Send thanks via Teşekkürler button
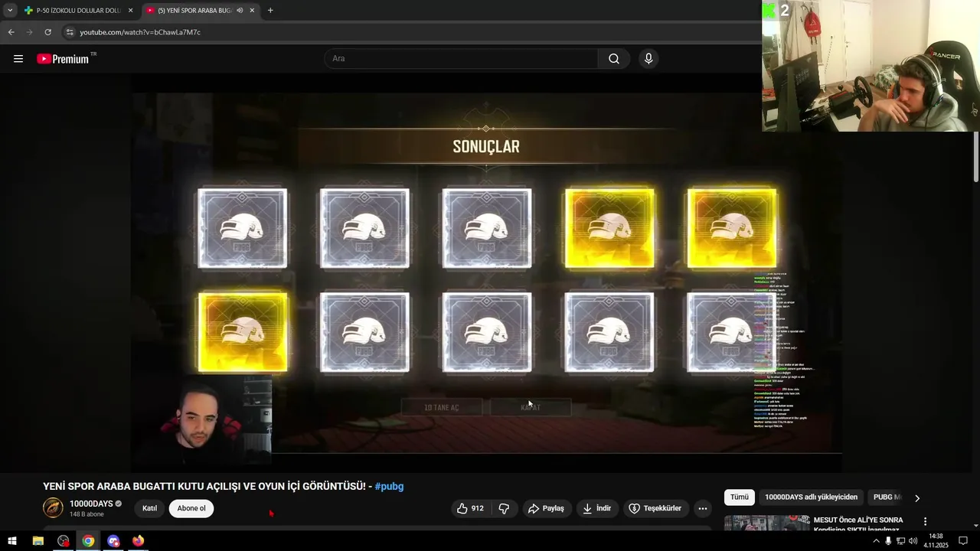 click(x=655, y=508)
